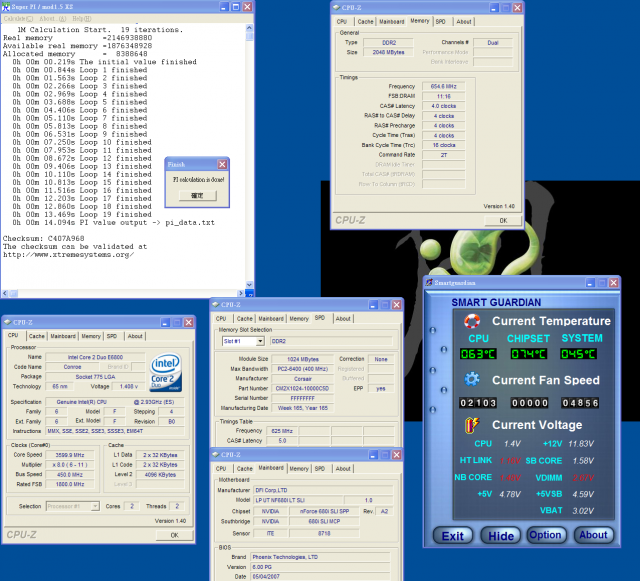Click the Core Speed 3599.9 MHz field
This screenshot has width=640, height=581.
[x=70, y=455]
